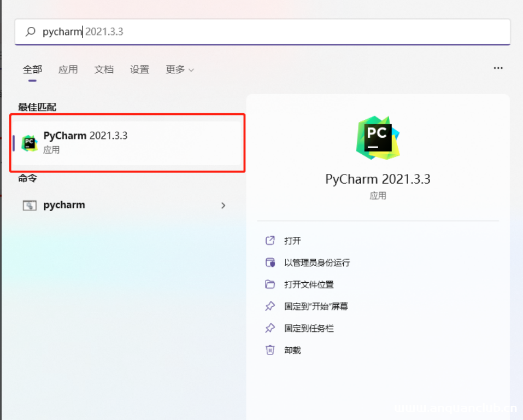
Task: Switch to the 应用 tab
Action: pos(68,69)
